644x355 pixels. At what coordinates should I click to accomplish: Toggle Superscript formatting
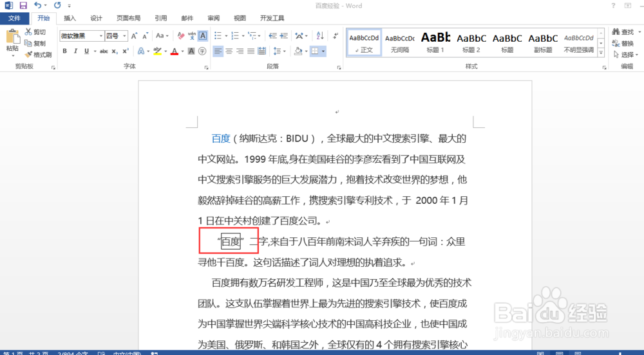[x=126, y=51]
